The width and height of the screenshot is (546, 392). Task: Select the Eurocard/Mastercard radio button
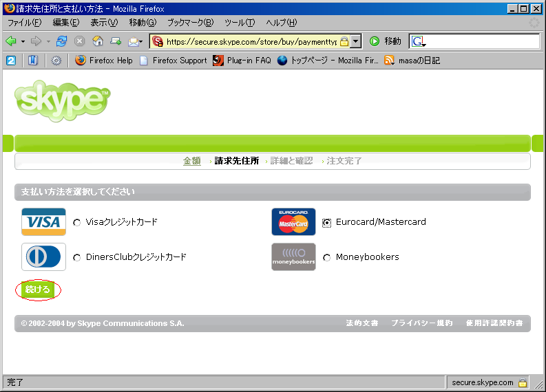326,223
